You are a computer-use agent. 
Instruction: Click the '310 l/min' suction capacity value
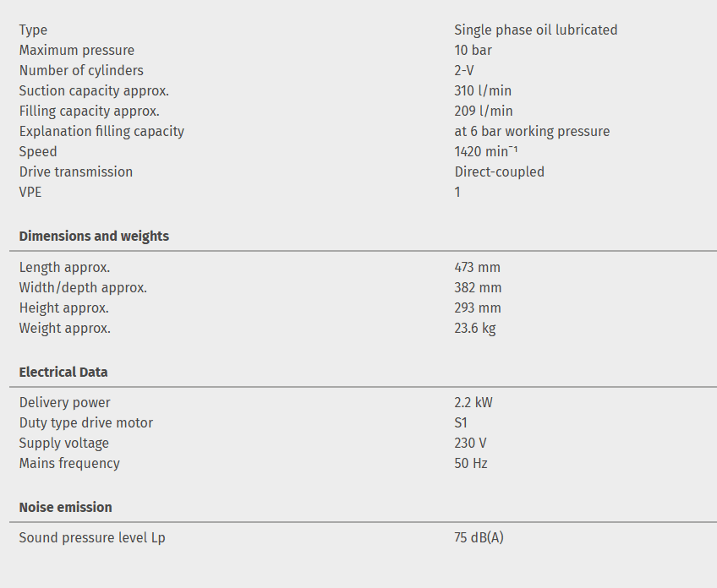click(483, 91)
